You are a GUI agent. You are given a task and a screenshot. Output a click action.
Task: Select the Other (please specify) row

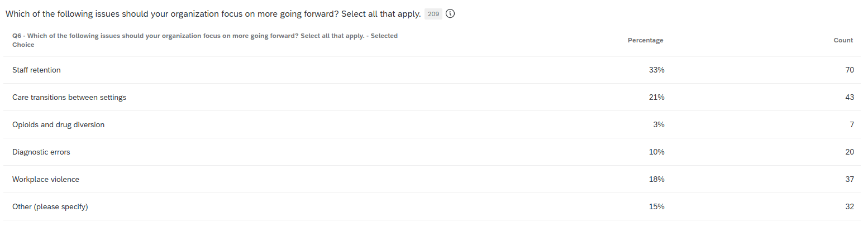[x=434, y=206]
